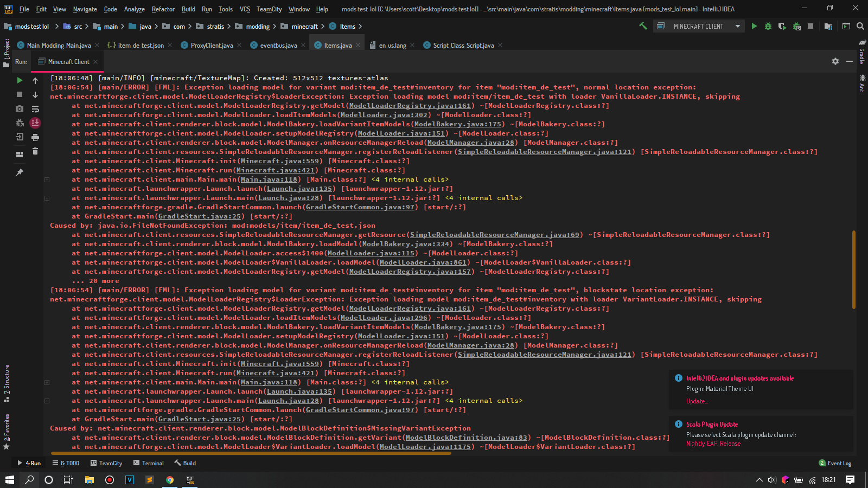Click the Update link for Material Theme UI
Image resolution: width=868 pixels, height=488 pixels.
[697, 401]
